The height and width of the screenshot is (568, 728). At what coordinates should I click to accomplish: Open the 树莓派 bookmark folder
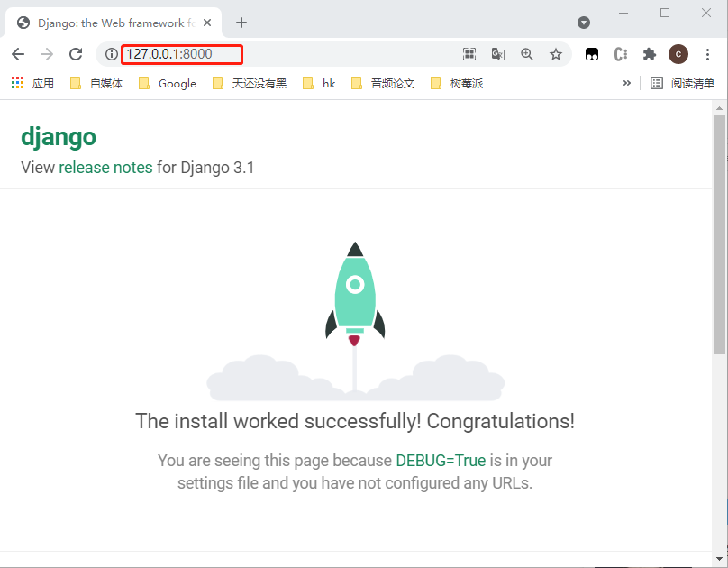(x=457, y=84)
